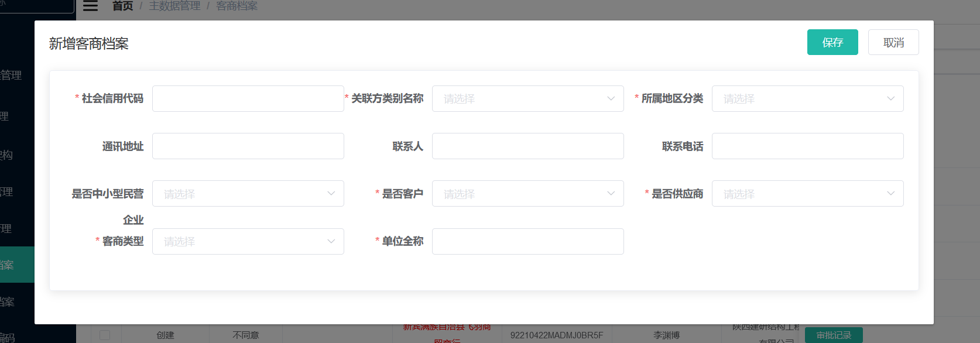Expand the 是否供应商 dropdown
Viewport: 980px width, 343px height.
(807, 194)
